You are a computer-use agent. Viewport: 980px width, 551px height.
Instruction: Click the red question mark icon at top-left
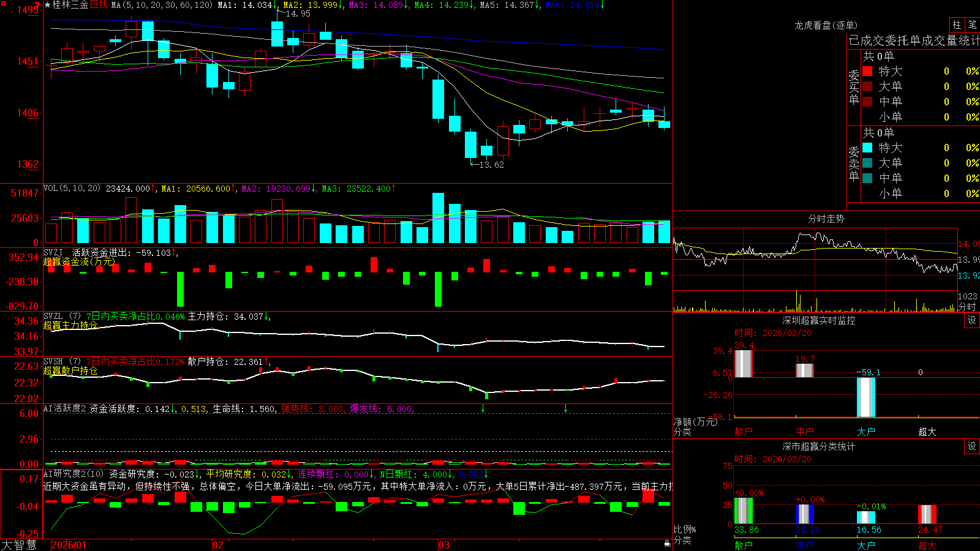pos(37,6)
